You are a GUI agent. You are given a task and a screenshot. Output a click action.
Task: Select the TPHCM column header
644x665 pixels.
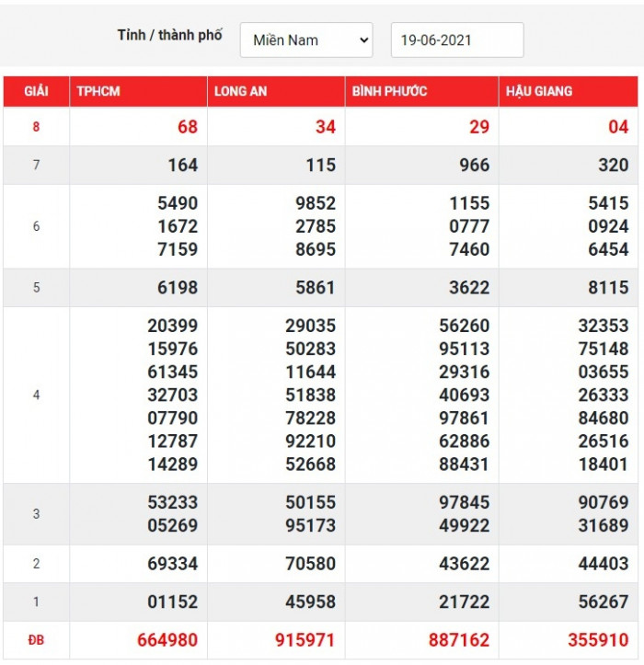point(98,91)
